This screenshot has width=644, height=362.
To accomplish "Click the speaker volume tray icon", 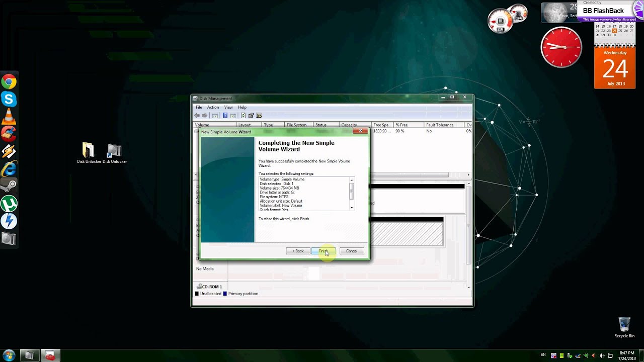I will (x=602, y=356).
